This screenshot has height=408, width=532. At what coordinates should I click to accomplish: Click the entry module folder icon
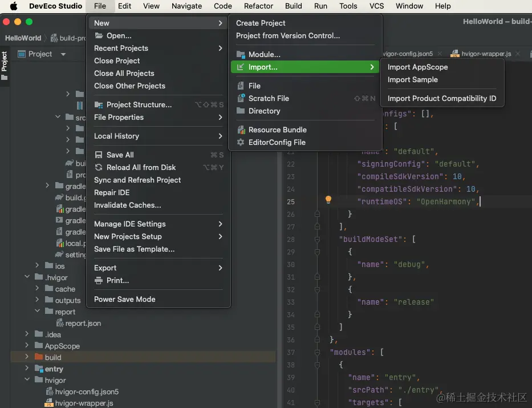(39, 369)
